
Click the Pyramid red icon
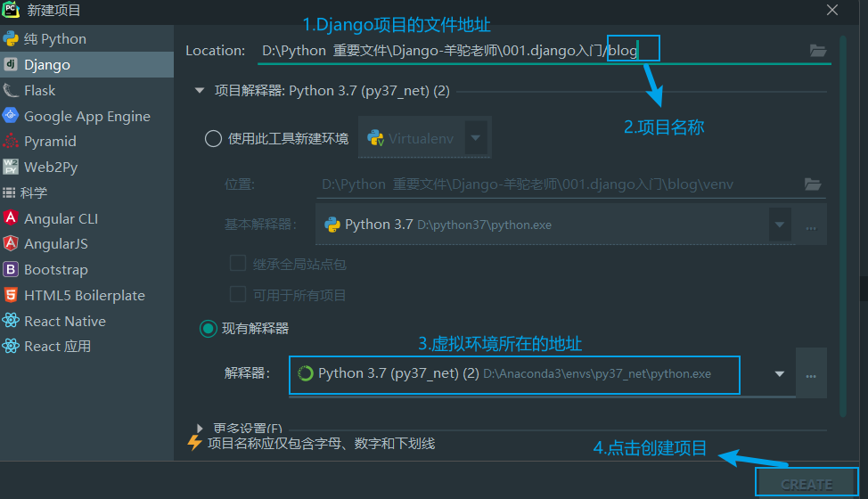[11, 141]
